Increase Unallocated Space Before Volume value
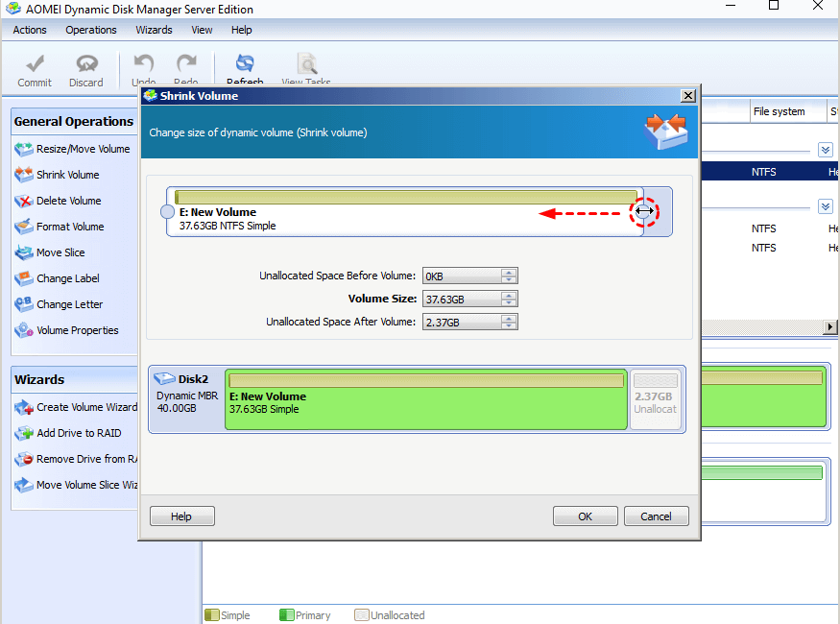This screenshot has height=624, width=840. pos(509,273)
